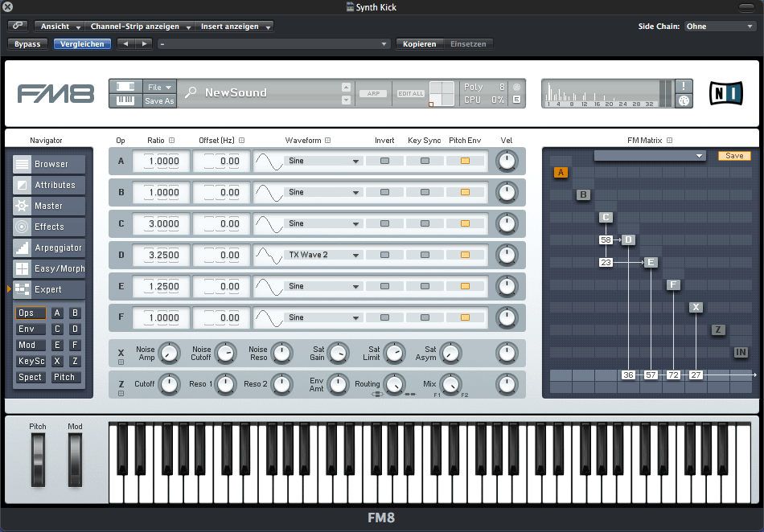Viewport: 764px width, 532px height.
Task: Open the Arpeggiator navigator page
Action: (49, 248)
